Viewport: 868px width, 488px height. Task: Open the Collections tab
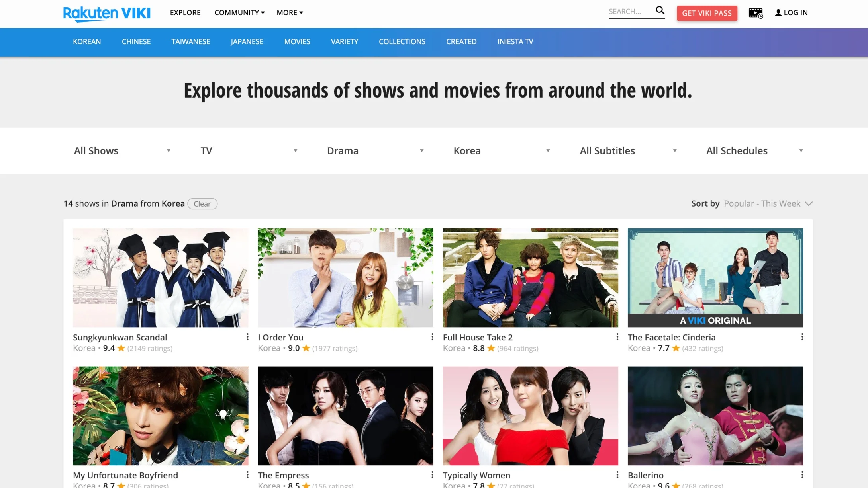pyautogui.click(x=402, y=42)
